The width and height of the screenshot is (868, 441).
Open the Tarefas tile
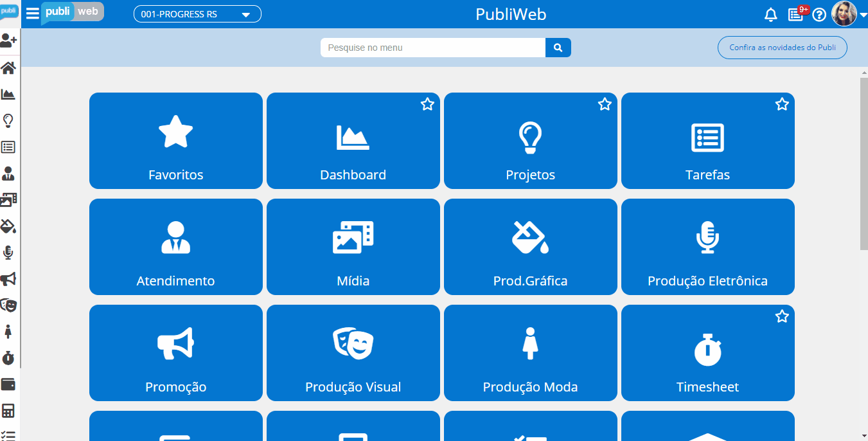(708, 141)
